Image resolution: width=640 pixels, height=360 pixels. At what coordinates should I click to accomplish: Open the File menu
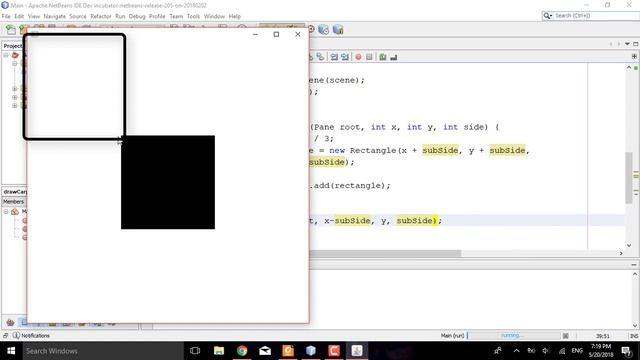coord(6,16)
